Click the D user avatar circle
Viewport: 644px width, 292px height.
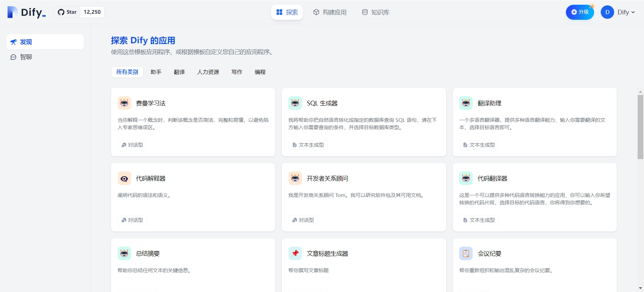pos(607,12)
